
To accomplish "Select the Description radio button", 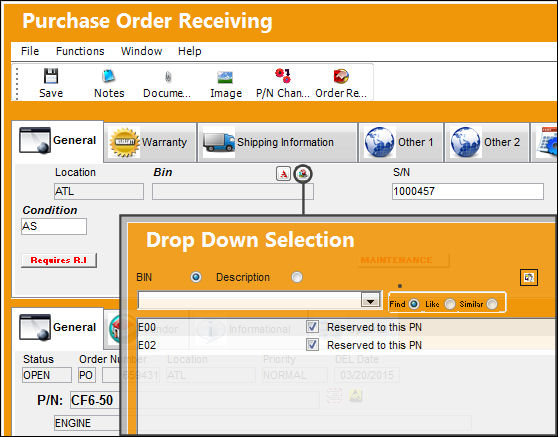I will tap(297, 277).
